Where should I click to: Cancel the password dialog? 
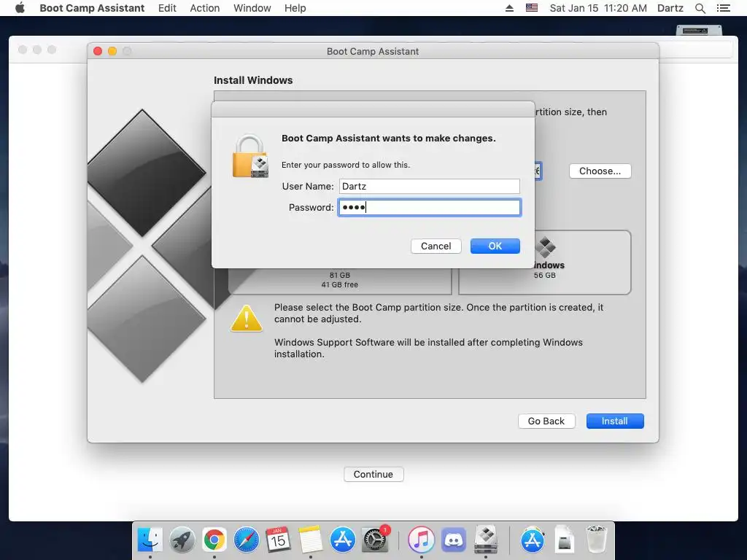(x=436, y=246)
